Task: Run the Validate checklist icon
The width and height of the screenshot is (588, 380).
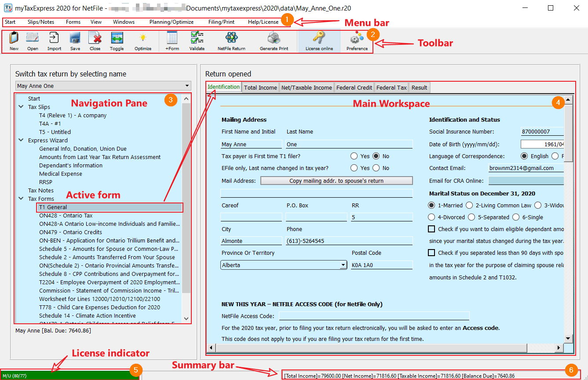Action: (x=197, y=38)
